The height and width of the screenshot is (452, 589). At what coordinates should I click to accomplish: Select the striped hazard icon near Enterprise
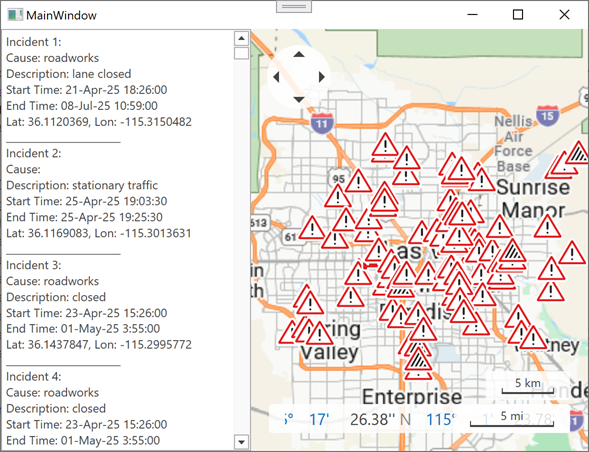pos(418,360)
